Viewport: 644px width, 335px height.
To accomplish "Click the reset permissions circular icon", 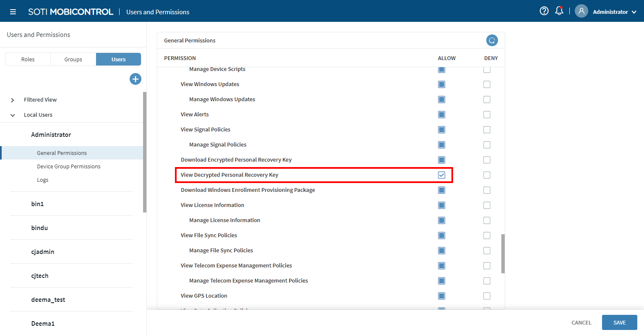I will click(x=492, y=40).
